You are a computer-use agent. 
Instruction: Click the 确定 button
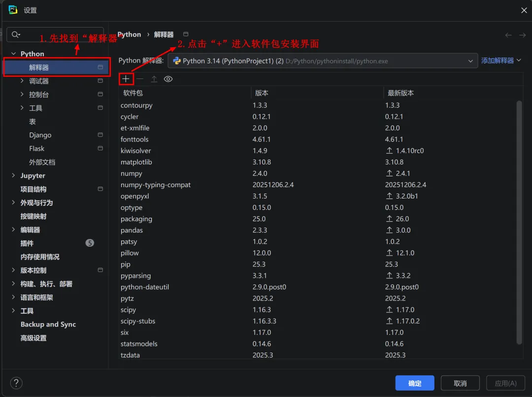point(415,383)
